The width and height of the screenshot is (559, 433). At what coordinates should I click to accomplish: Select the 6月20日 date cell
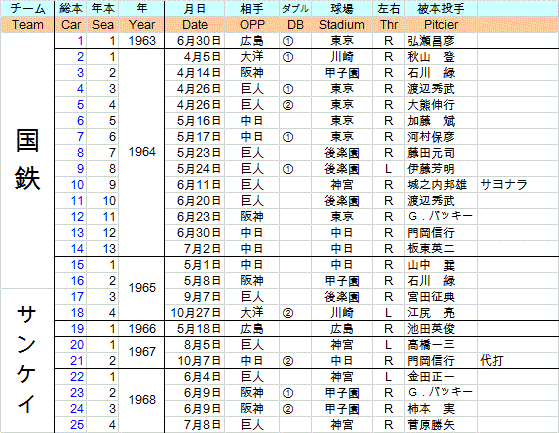tap(195, 201)
